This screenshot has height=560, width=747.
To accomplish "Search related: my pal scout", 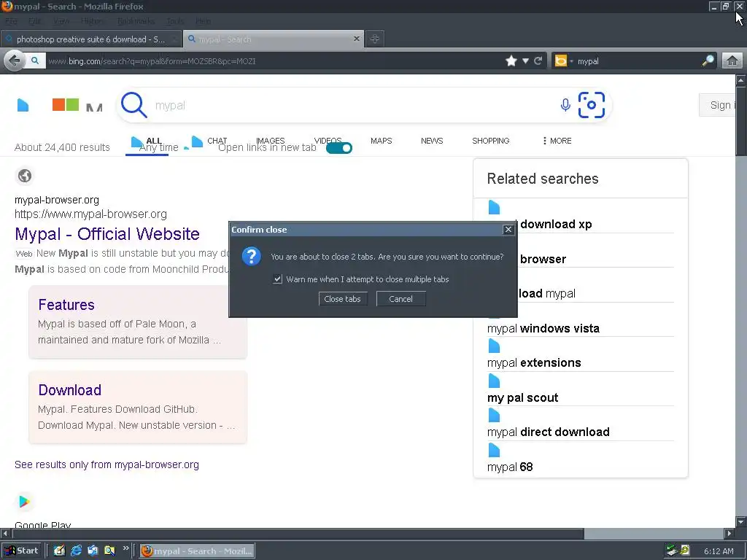I will [x=522, y=397].
